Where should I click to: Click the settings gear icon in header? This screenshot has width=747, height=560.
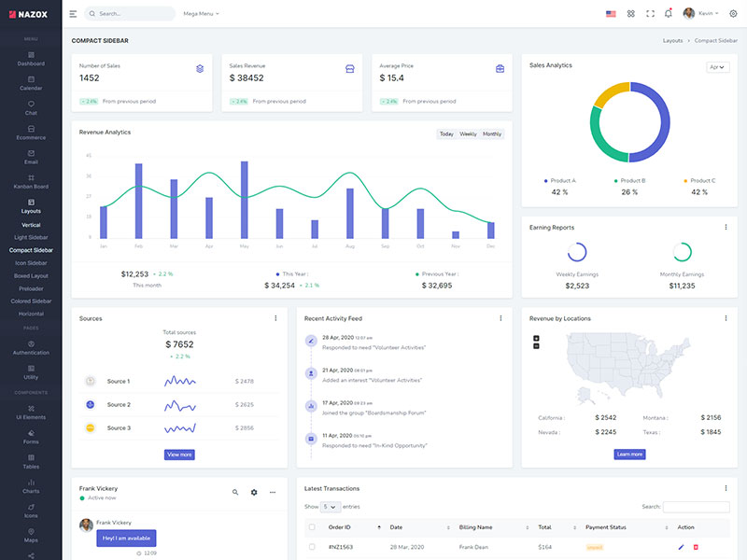point(733,14)
